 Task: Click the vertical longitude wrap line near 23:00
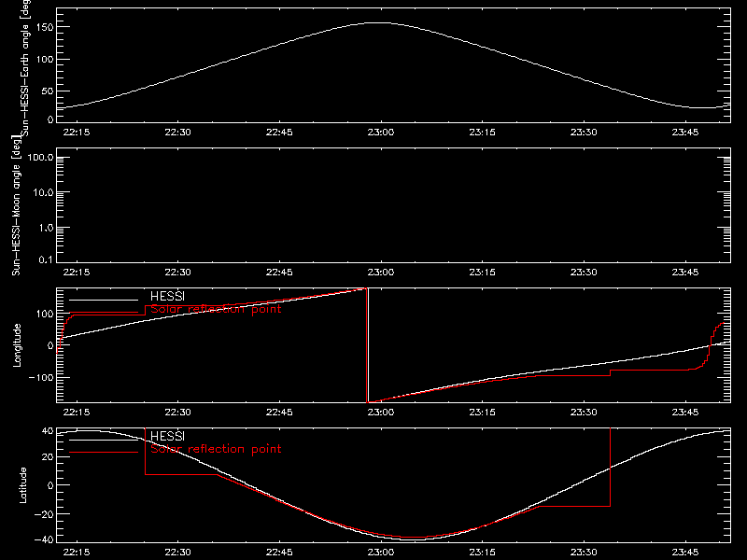point(368,345)
